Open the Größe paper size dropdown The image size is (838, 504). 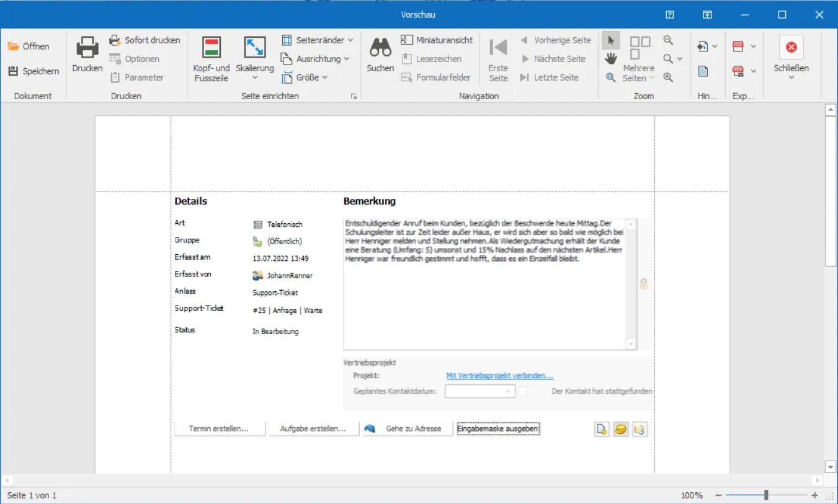point(305,77)
